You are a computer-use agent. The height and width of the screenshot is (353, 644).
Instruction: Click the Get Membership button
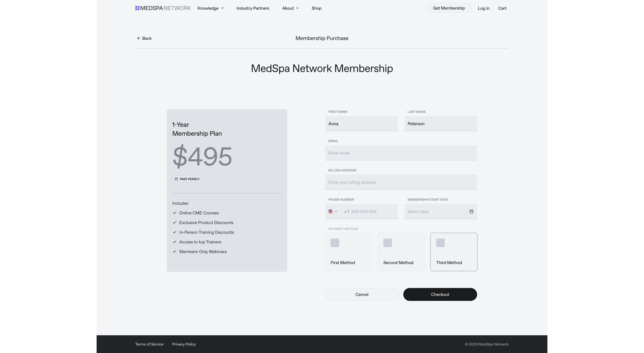(449, 8)
